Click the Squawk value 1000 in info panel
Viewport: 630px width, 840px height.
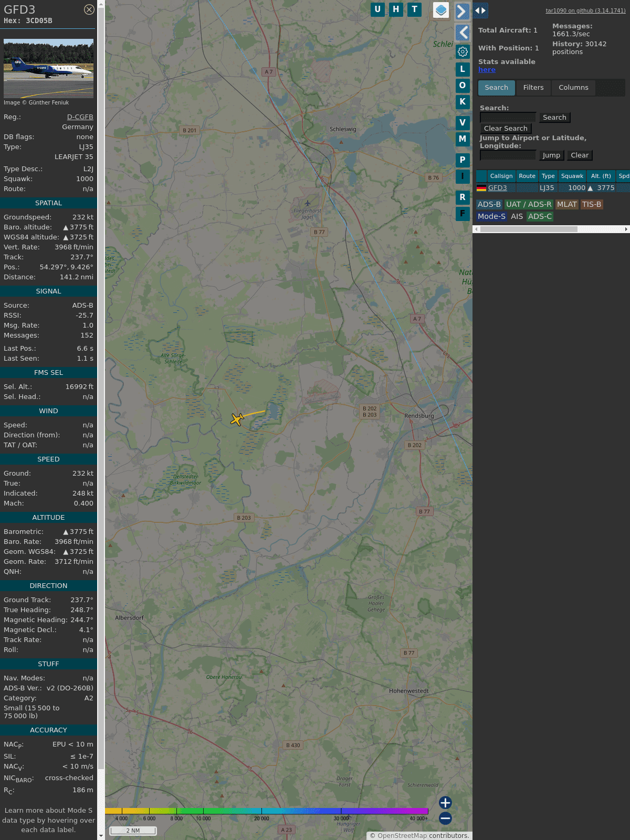[x=85, y=179]
